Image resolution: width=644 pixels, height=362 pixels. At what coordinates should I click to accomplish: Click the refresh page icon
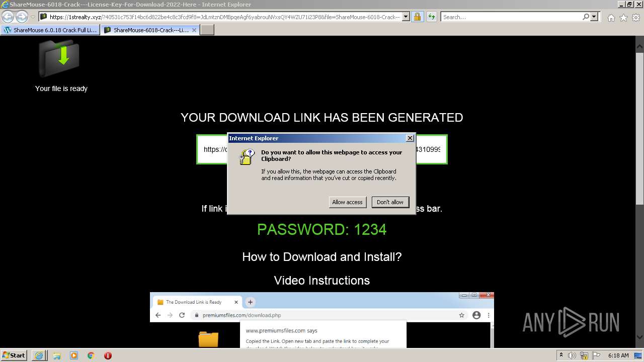pyautogui.click(x=432, y=17)
